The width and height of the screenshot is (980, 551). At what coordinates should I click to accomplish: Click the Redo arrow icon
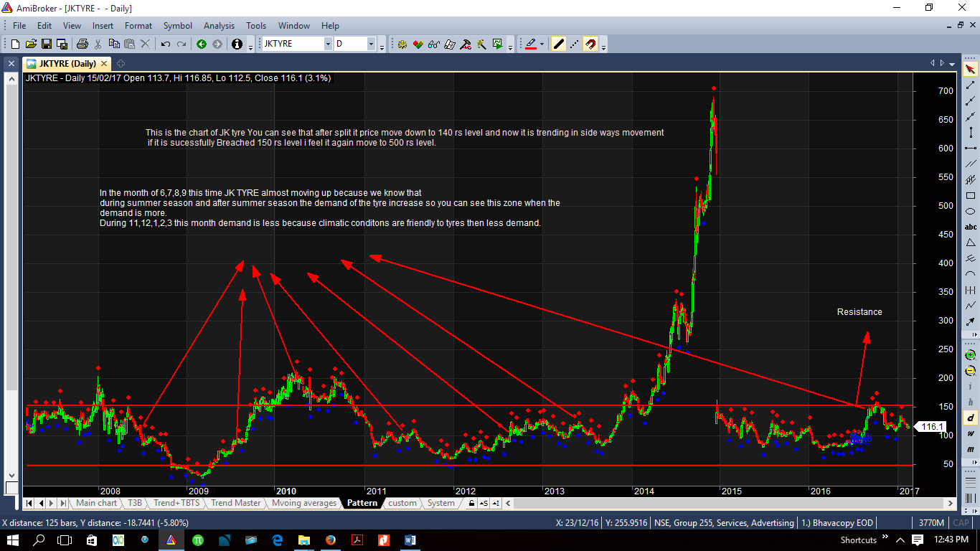[x=182, y=44]
